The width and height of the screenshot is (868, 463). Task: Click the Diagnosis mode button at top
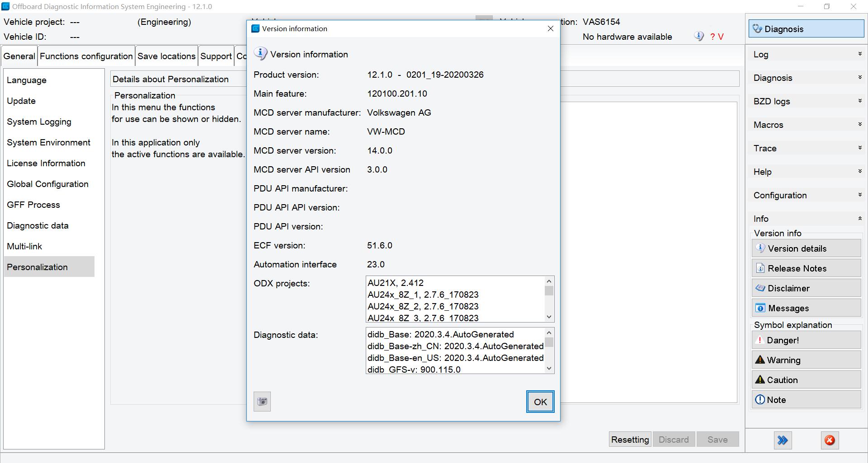[x=806, y=29]
